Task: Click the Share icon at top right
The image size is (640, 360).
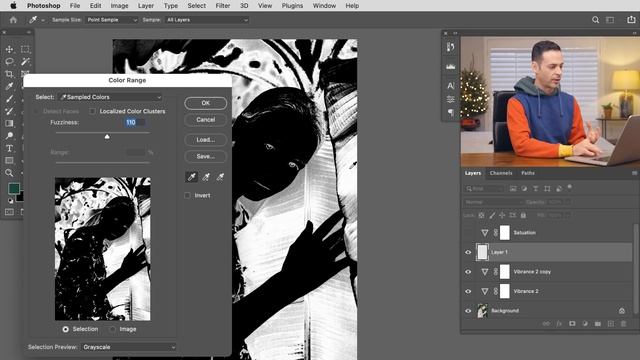Action: coord(631,20)
